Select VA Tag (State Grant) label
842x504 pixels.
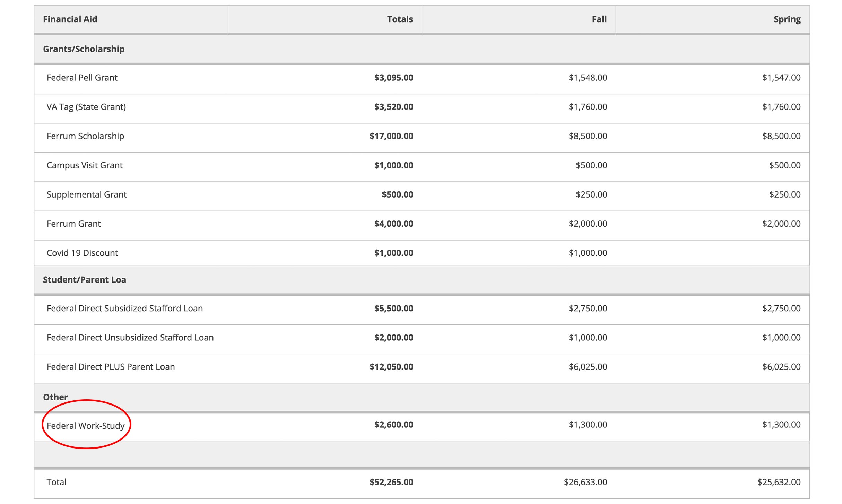tap(86, 107)
